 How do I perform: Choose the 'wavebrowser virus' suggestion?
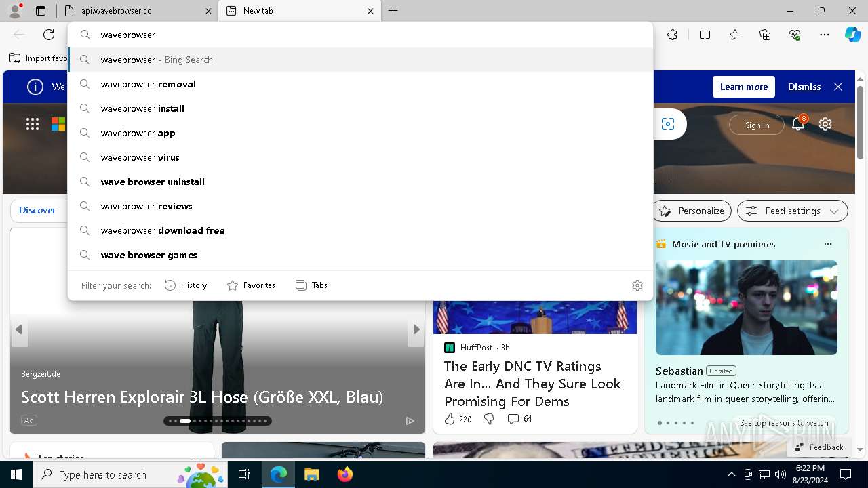click(x=360, y=157)
